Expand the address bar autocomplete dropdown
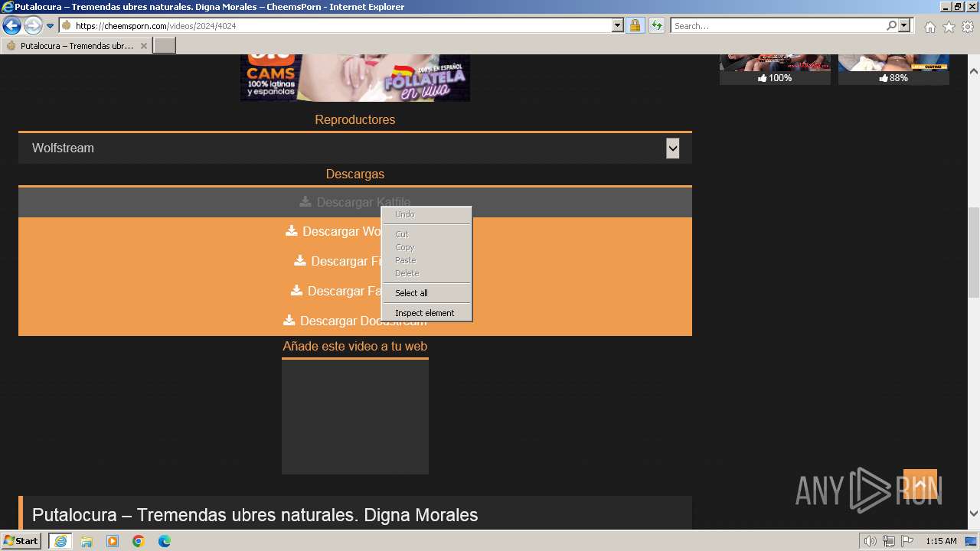The image size is (980, 551). [x=618, y=26]
